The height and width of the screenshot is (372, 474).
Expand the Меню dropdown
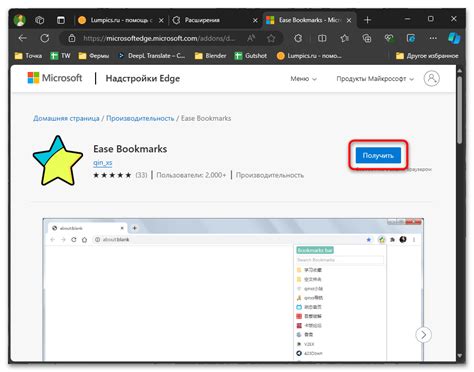click(x=303, y=79)
